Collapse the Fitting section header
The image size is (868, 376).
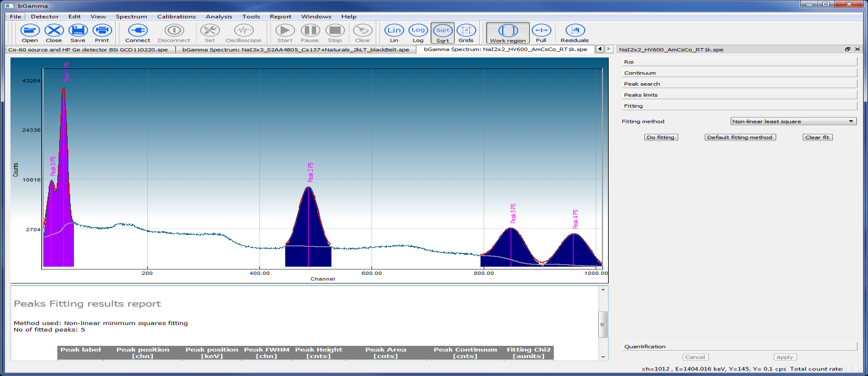tap(739, 106)
